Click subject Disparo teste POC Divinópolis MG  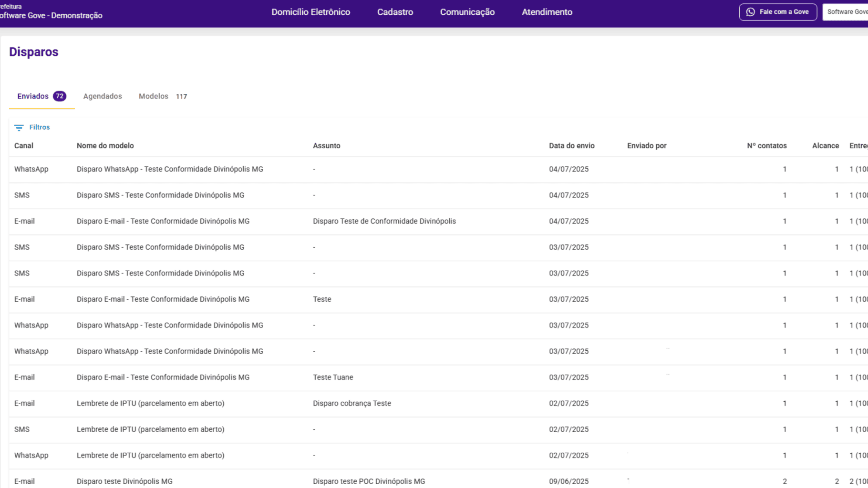click(369, 481)
